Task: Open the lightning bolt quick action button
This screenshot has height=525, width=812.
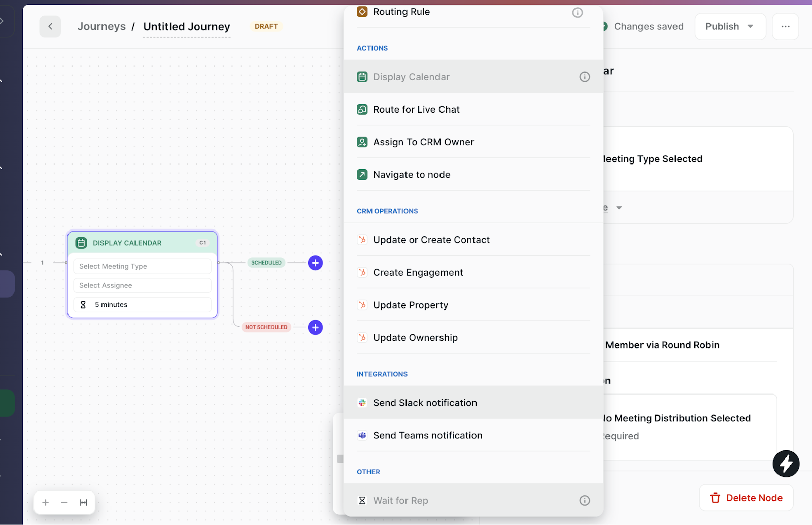Action: pyautogui.click(x=786, y=464)
